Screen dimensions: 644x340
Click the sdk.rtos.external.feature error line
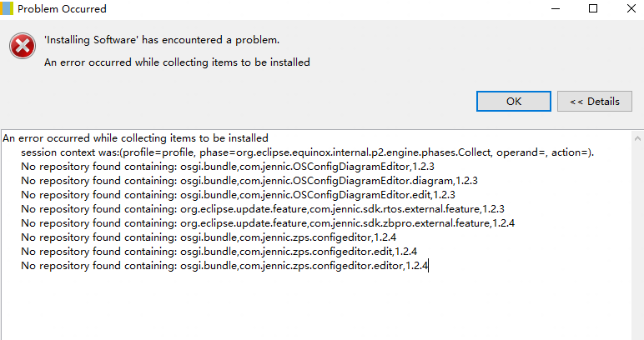click(263, 208)
